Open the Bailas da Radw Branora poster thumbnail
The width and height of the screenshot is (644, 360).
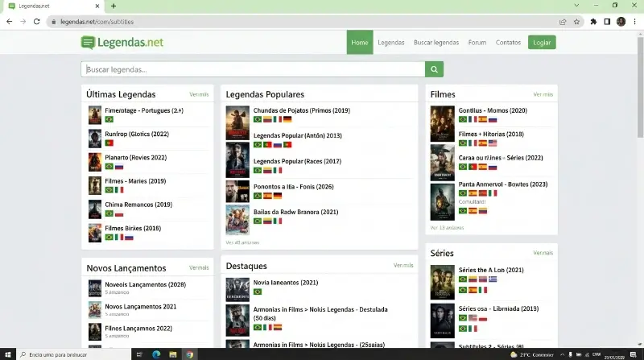coord(237,220)
